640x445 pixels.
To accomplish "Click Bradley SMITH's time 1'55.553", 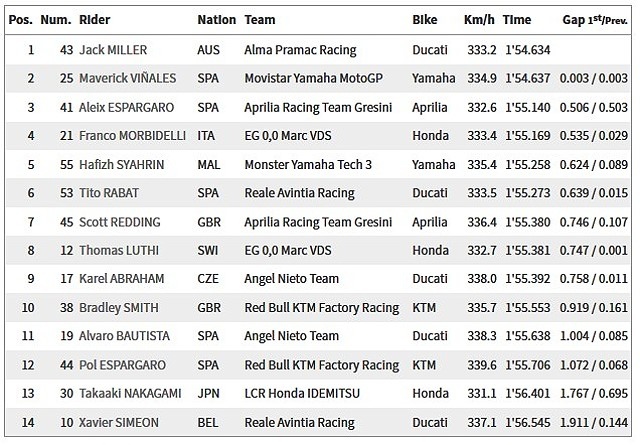I will (528, 308).
